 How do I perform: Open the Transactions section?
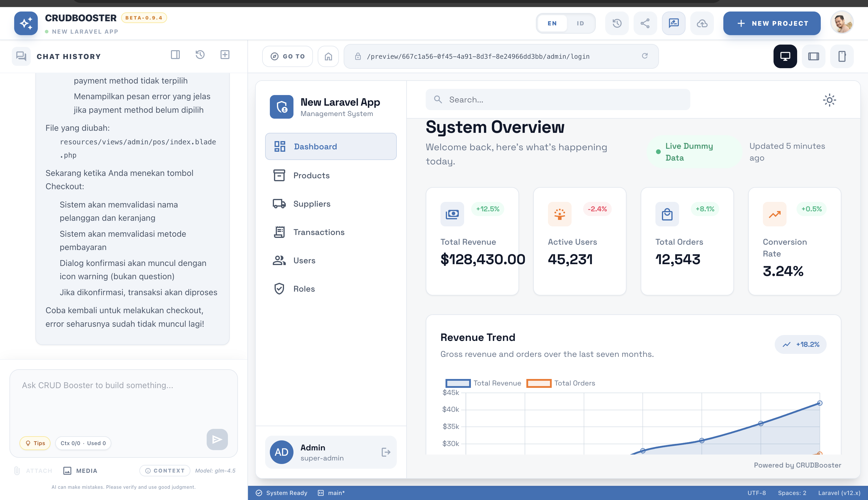[x=319, y=232]
